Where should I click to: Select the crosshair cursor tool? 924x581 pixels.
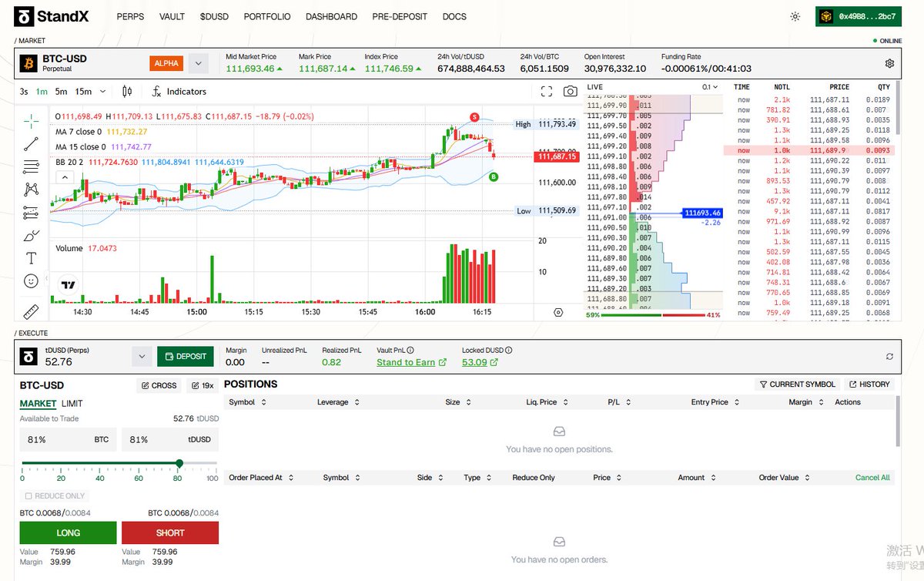31,119
